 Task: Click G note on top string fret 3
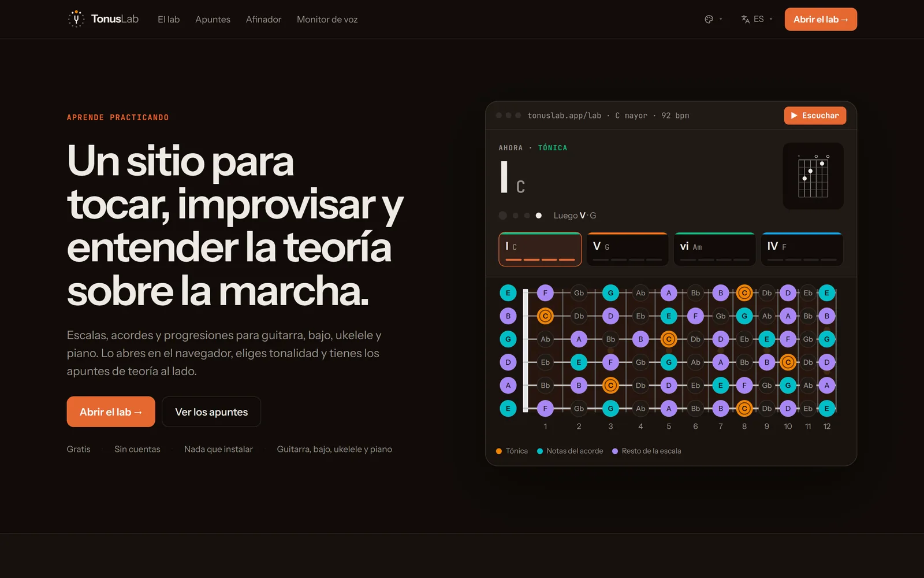coord(610,293)
